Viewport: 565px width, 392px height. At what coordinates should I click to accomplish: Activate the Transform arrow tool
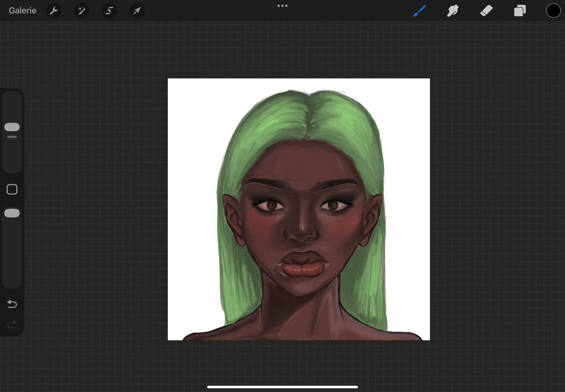click(137, 10)
